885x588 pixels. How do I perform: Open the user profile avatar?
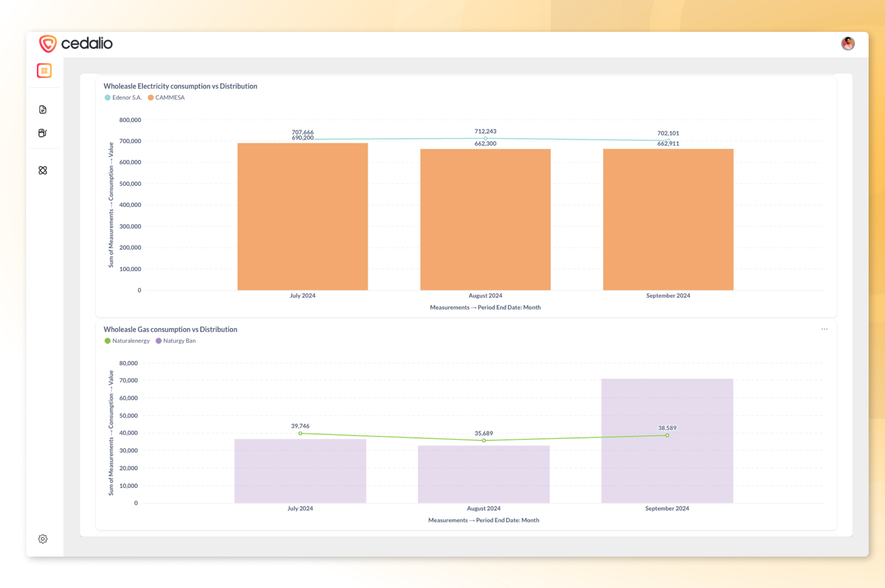[847, 43]
